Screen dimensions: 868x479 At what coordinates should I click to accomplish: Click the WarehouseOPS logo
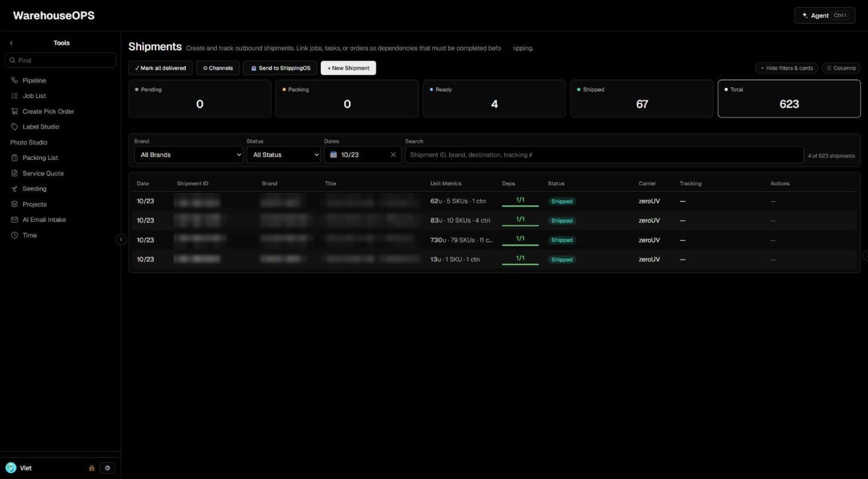tap(54, 16)
